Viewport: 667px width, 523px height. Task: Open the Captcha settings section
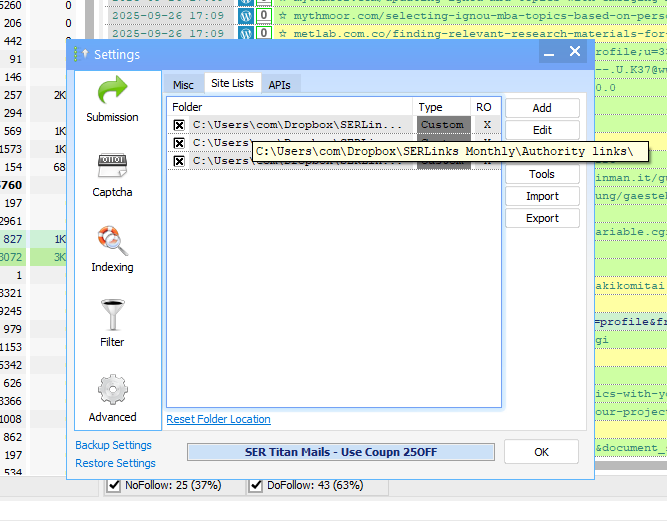click(112, 174)
